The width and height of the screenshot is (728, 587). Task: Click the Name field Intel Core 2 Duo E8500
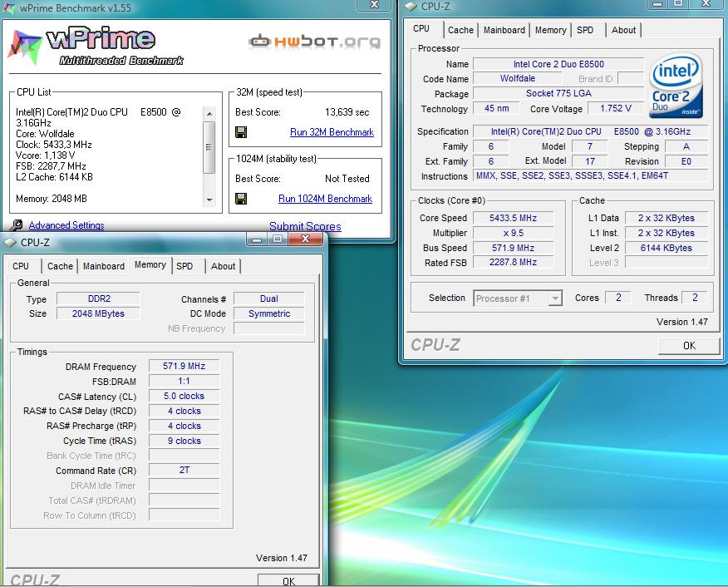pos(558,64)
